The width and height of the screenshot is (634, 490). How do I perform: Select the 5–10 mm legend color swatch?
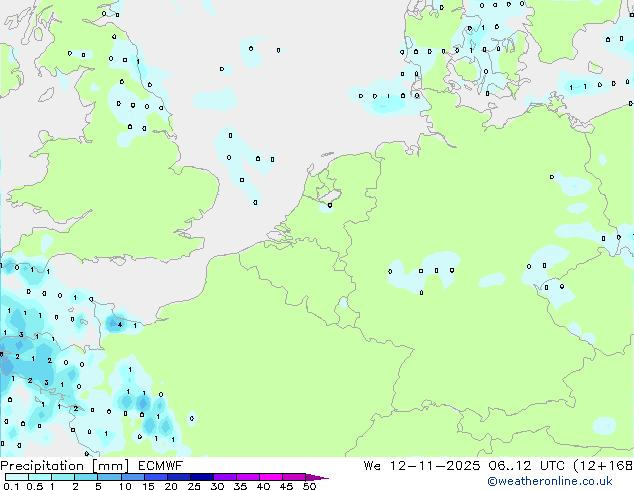pyautogui.click(x=109, y=477)
